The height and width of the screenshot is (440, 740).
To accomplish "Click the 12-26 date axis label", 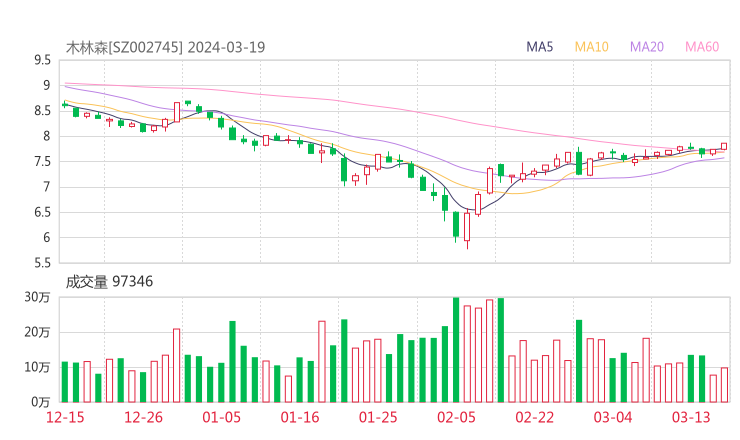I will [143, 417].
